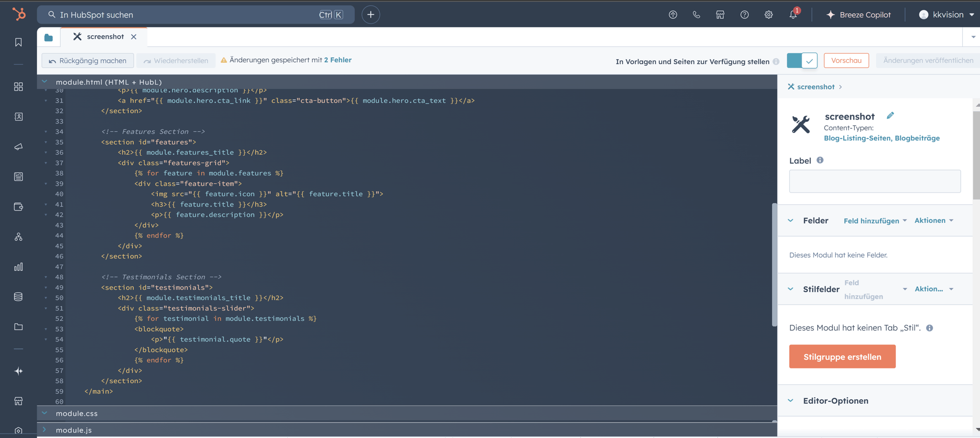Open the tab list dropdown arrow

point(974,37)
